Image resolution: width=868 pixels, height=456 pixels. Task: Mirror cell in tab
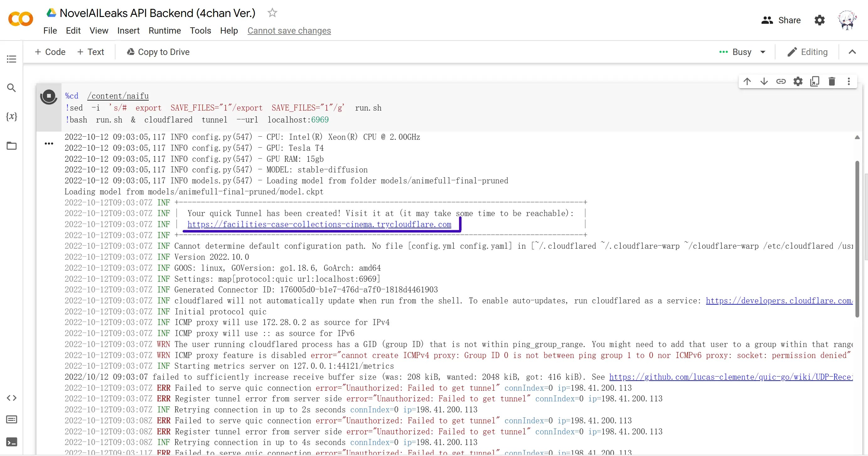[x=815, y=82]
